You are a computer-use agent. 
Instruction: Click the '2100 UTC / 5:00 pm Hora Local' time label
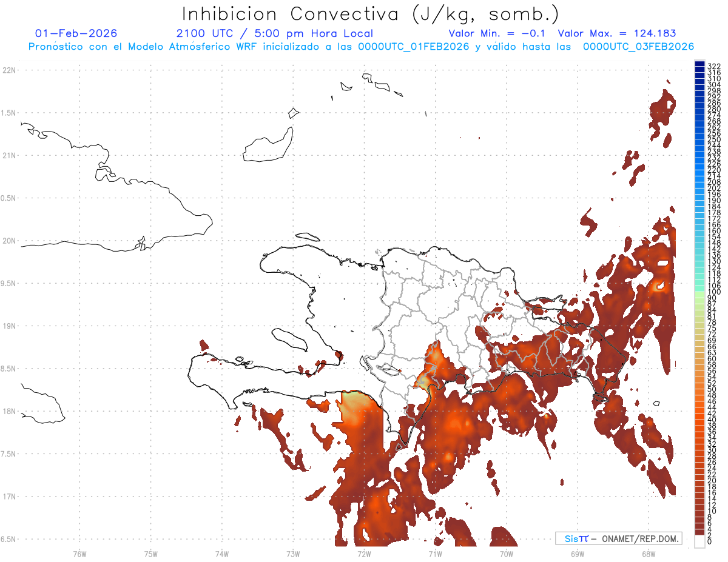point(275,33)
